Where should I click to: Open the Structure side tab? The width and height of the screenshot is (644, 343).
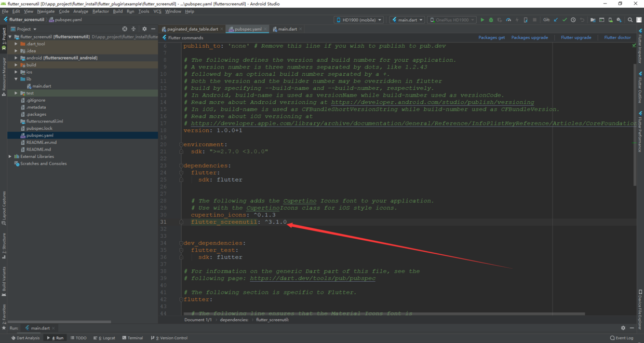tap(4, 246)
